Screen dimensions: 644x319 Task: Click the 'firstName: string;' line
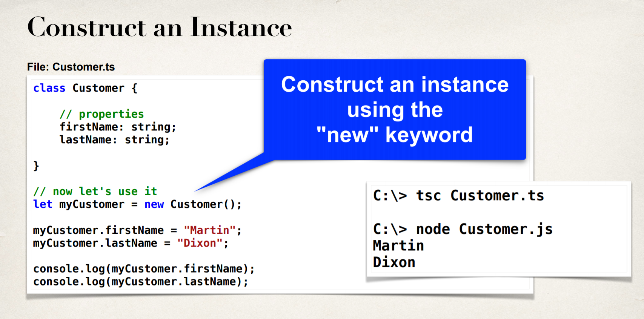click(x=118, y=127)
